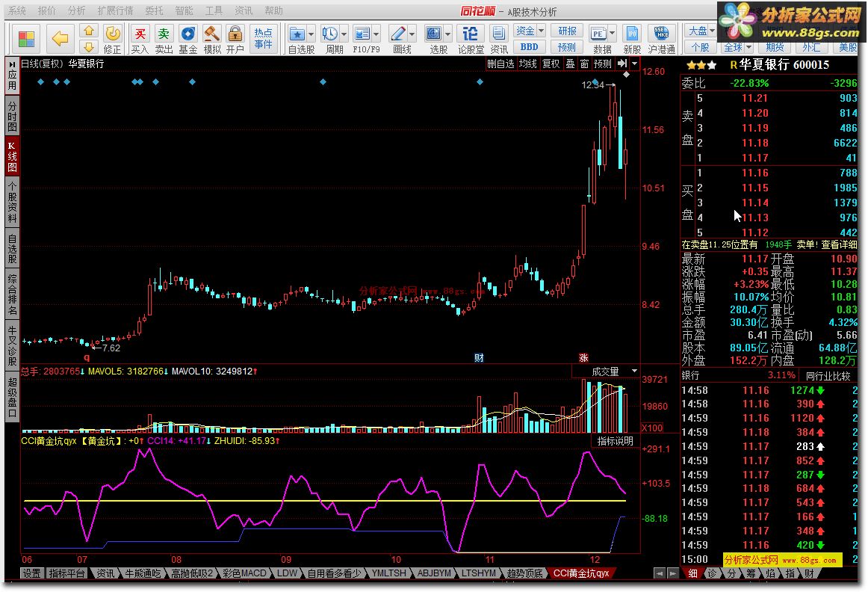Click 删自选 to remove from watchlist
868x592 pixels.
500,64
